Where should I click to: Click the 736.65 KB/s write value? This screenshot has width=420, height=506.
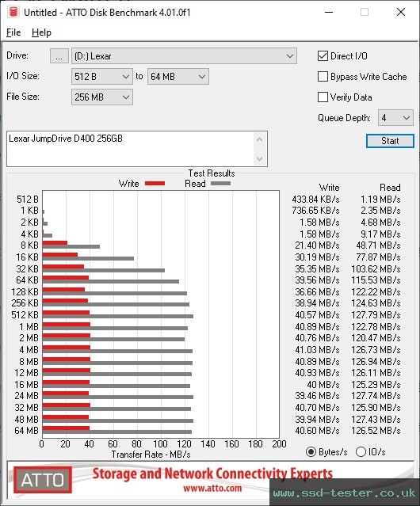pyautogui.click(x=315, y=211)
